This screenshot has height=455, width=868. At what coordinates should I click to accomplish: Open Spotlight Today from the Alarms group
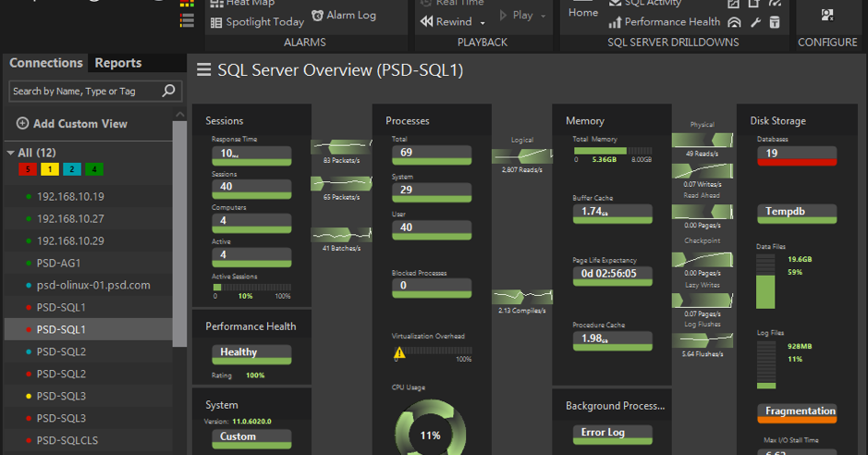coord(257,22)
